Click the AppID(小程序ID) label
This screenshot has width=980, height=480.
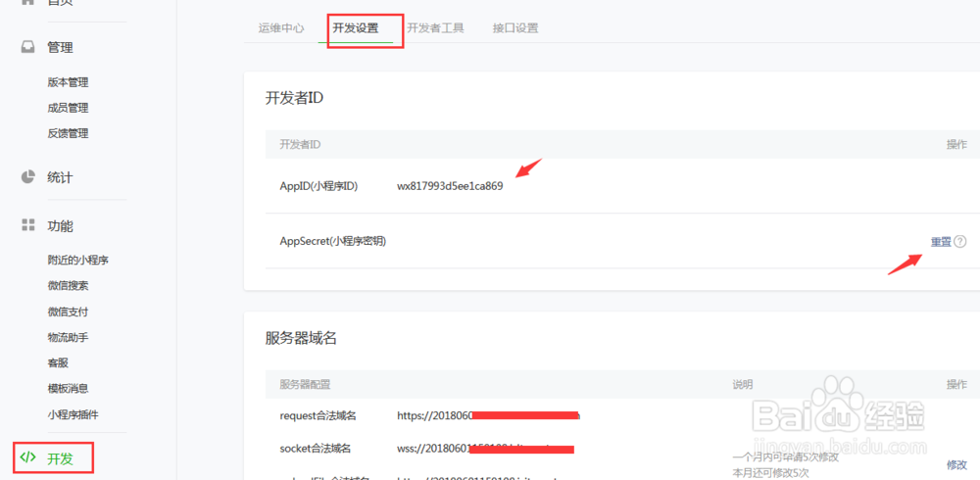318,186
